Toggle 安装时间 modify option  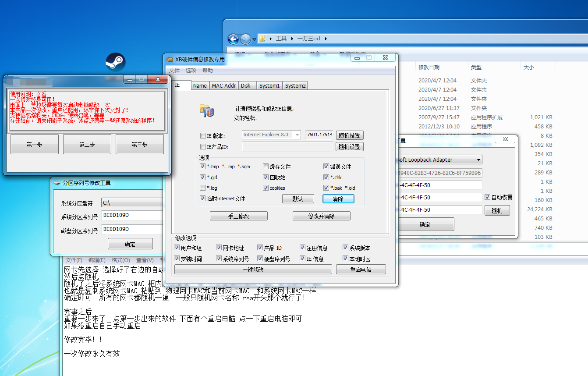click(177, 259)
